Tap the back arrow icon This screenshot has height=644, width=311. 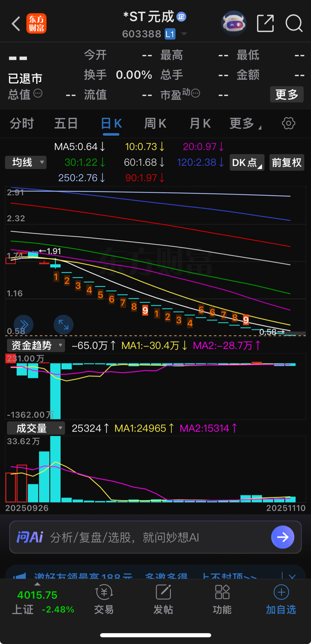16,24
